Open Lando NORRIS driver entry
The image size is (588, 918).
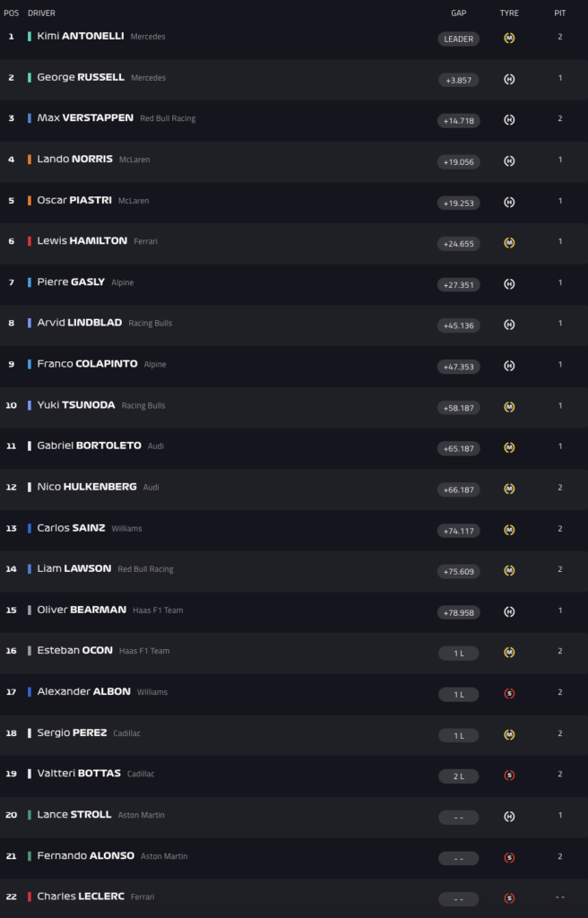294,160
